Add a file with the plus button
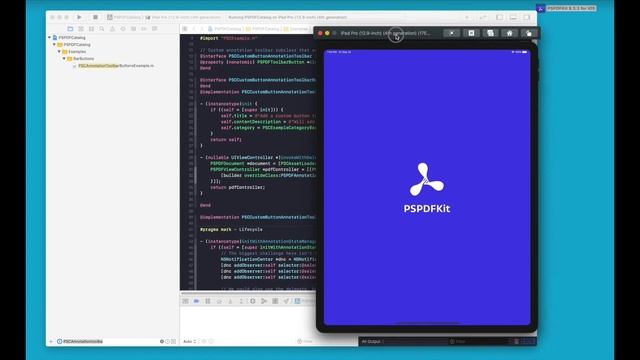 pyautogui.click(x=51, y=341)
